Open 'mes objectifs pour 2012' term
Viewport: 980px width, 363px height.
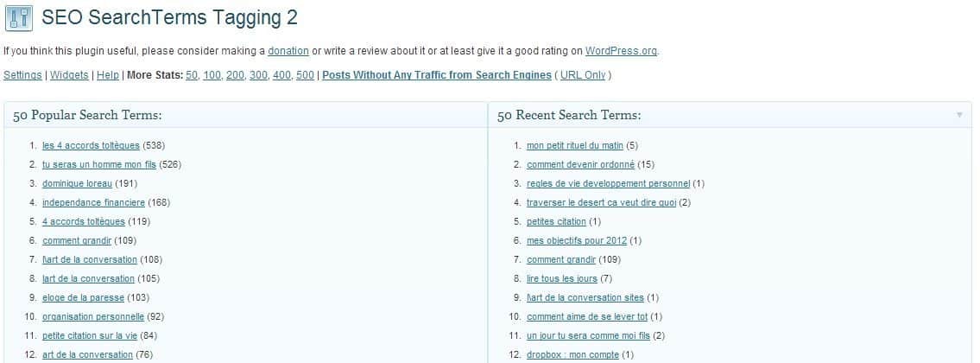point(577,240)
